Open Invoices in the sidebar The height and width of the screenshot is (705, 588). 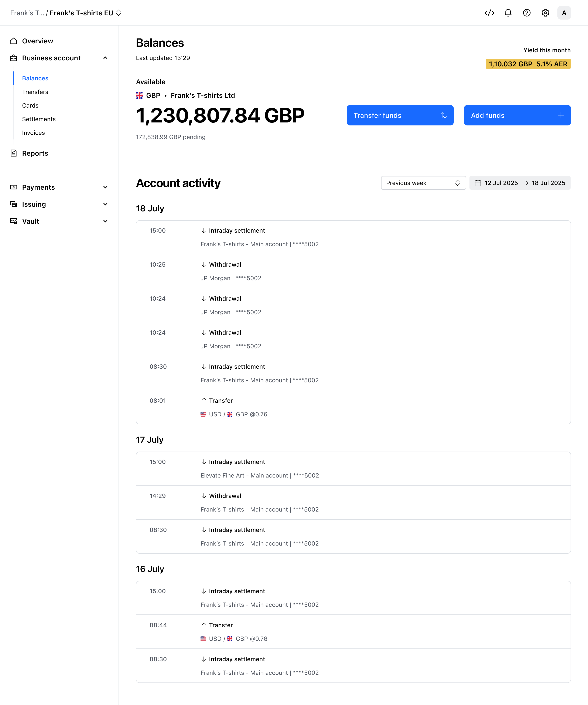pos(34,133)
